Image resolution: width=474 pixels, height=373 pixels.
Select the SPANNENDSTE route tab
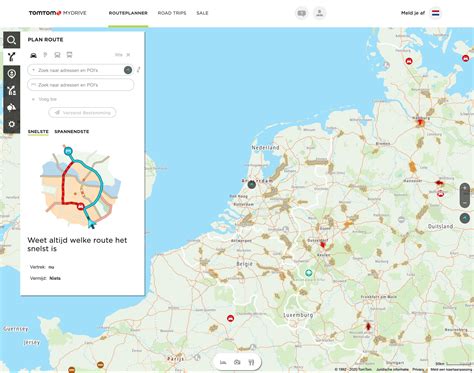pyautogui.click(x=72, y=132)
